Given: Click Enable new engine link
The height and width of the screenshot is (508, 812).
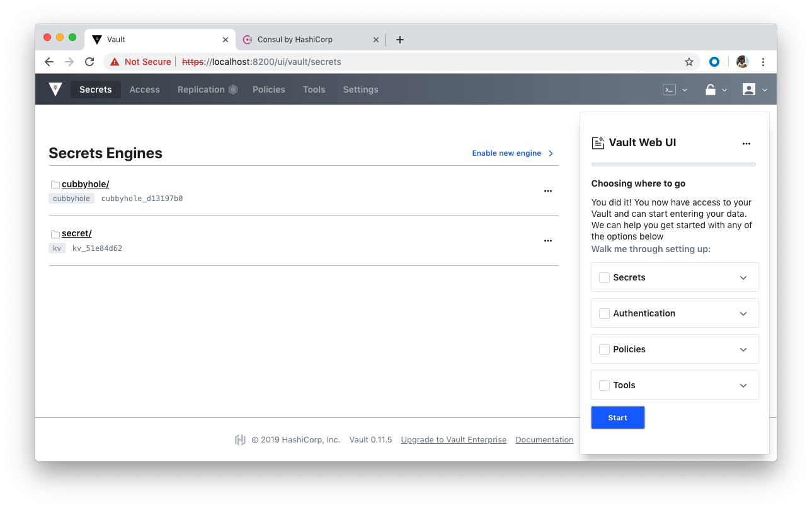Looking at the screenshot, I should click(506, 153).
